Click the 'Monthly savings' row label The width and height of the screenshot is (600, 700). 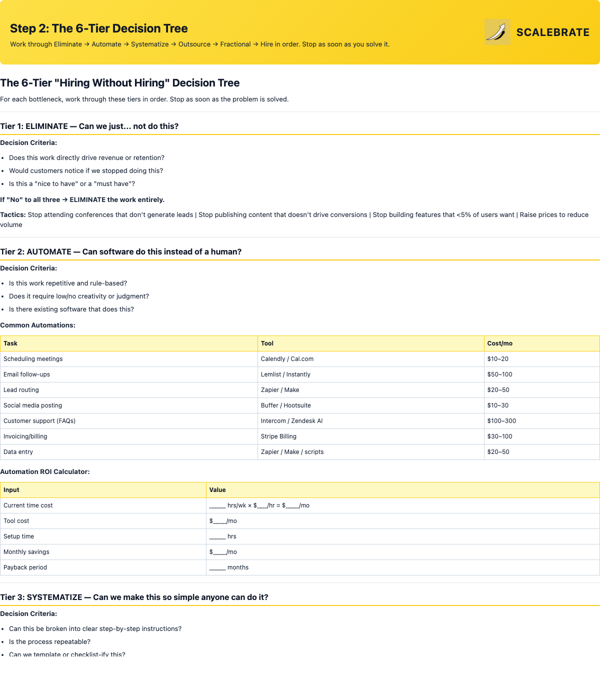click(103, 552)
